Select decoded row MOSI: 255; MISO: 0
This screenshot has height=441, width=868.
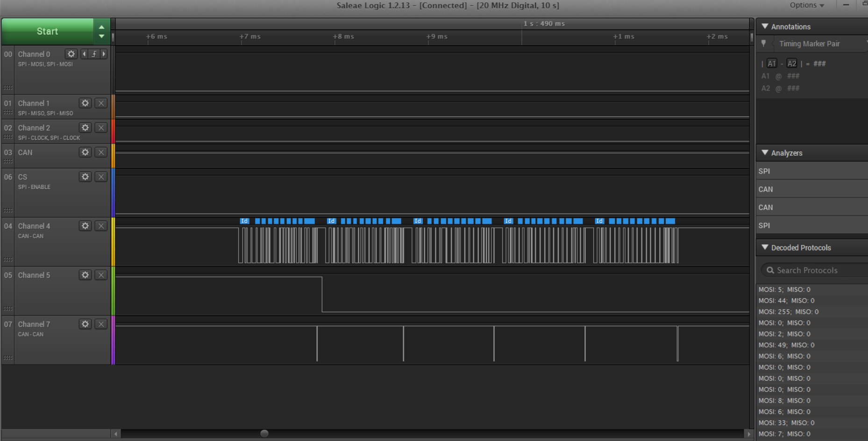(812, 312)
